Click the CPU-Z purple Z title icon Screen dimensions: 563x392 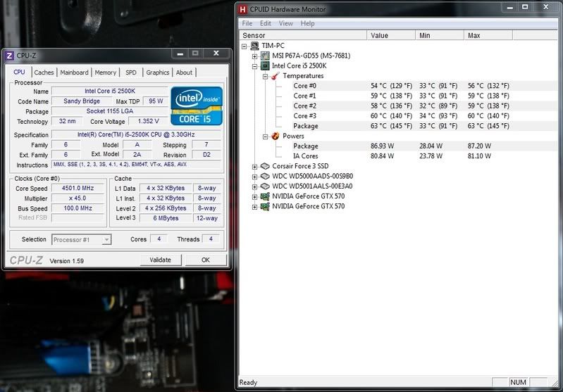(10, 56)
